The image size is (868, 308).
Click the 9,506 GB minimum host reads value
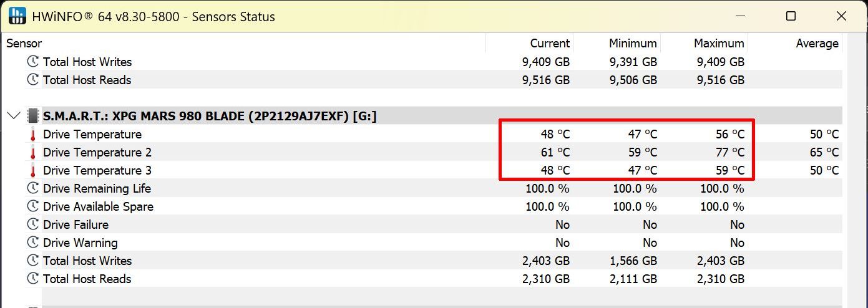[634, 80]
